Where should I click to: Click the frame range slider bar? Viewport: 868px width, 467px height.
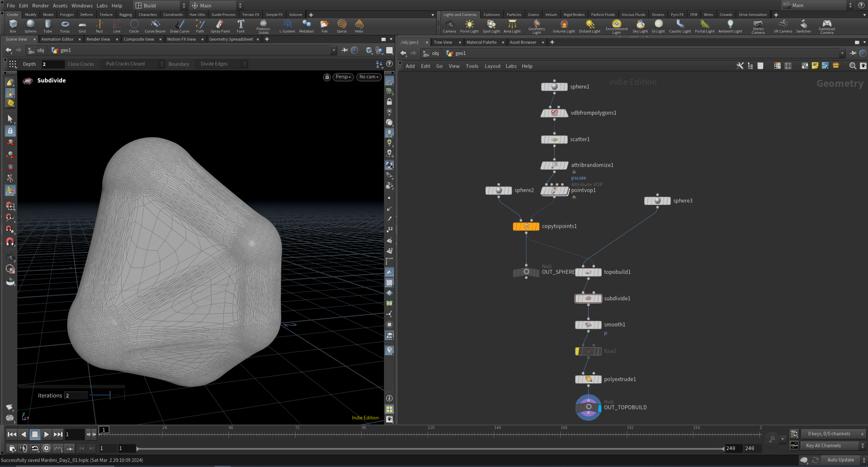coord(430,449)
